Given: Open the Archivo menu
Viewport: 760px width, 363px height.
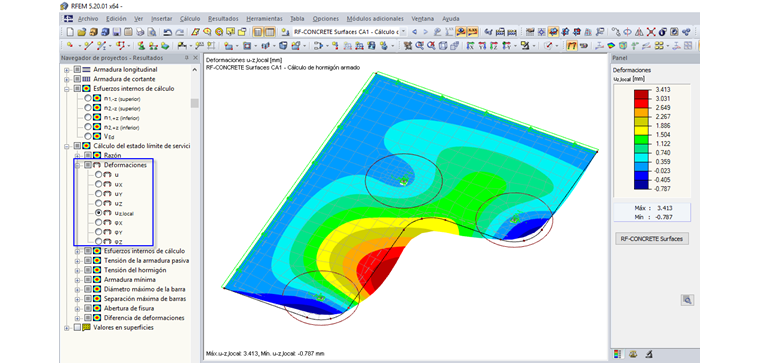Looking at the screenshot, I should pyautogui.click(x=88, y=18).
